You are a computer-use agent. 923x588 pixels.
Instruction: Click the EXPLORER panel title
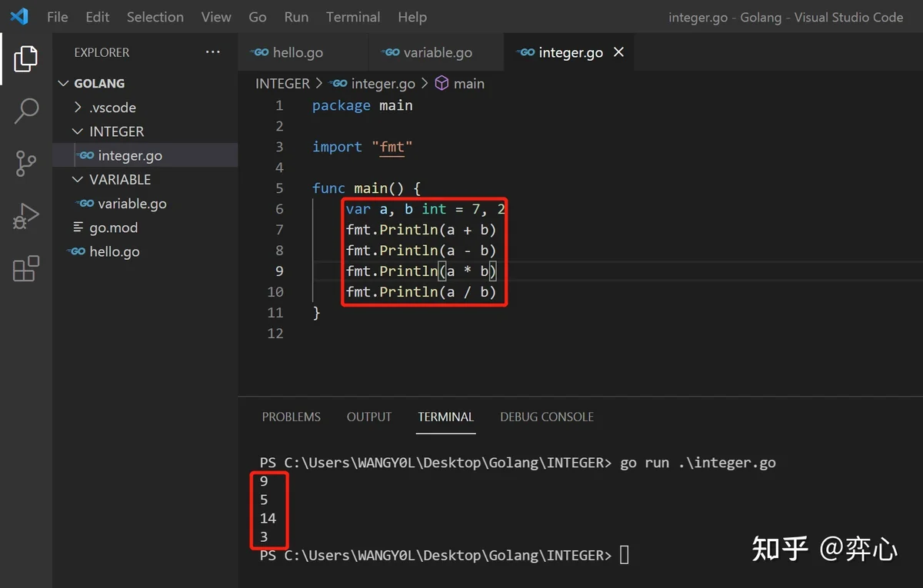tap(102, 52)
